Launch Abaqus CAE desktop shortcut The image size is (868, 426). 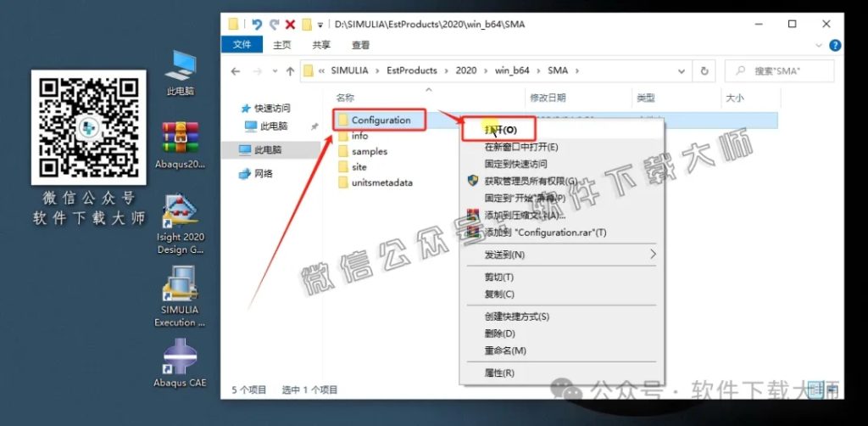[x=180, y=363]
